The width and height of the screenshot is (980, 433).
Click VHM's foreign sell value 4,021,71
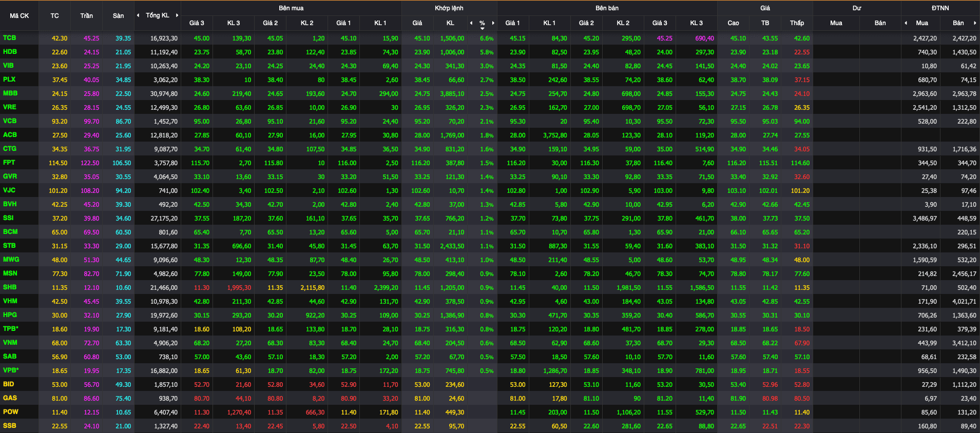click(x=964, y=302)
